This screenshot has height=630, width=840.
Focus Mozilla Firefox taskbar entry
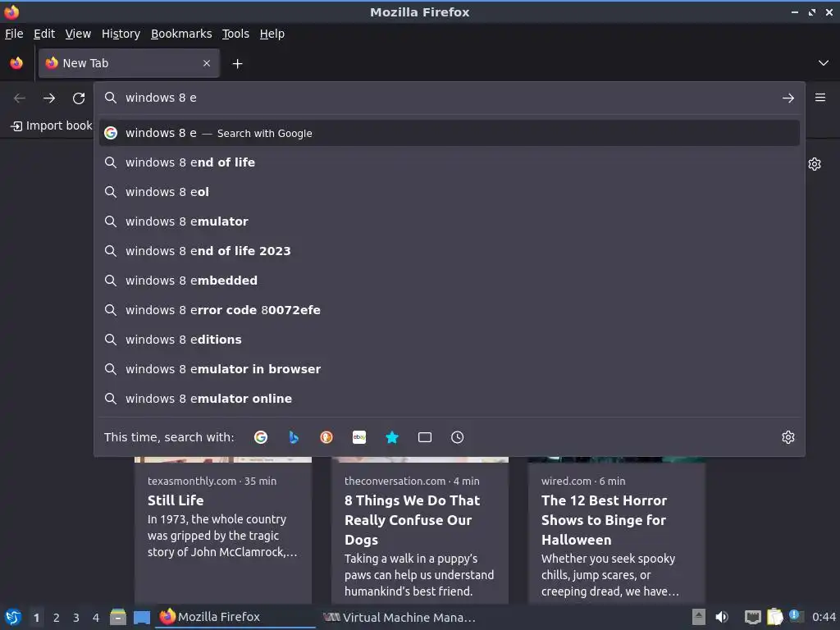(x=235, y=617)
